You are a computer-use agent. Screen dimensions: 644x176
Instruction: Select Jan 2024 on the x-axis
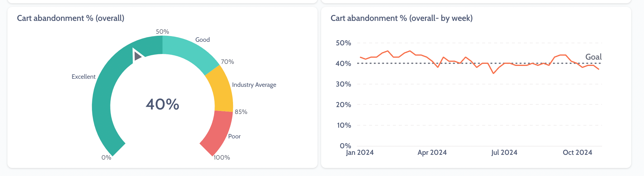[x=360, y=152]
